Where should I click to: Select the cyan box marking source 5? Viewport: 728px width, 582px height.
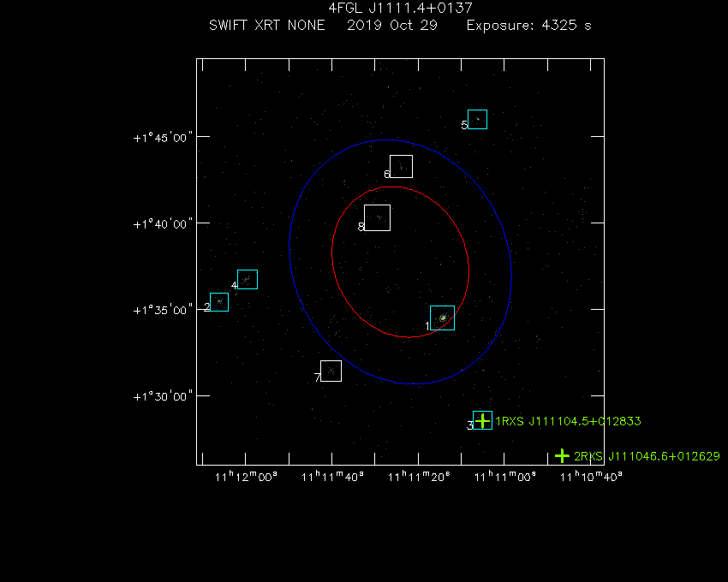pyautogui.click(x=477, y=119)
